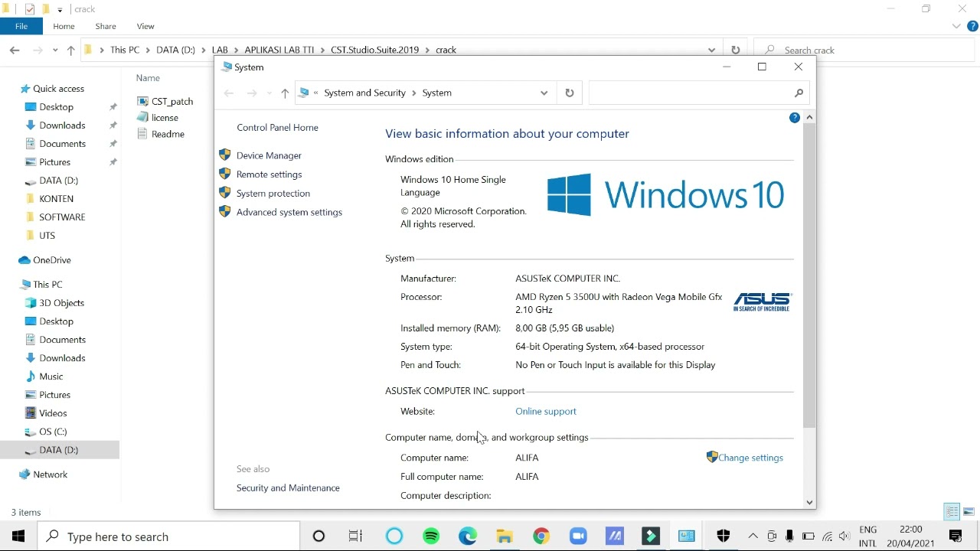980x551 pixels.
Task: Open the Home ribbon tab
Action: [x=64, y=26]
